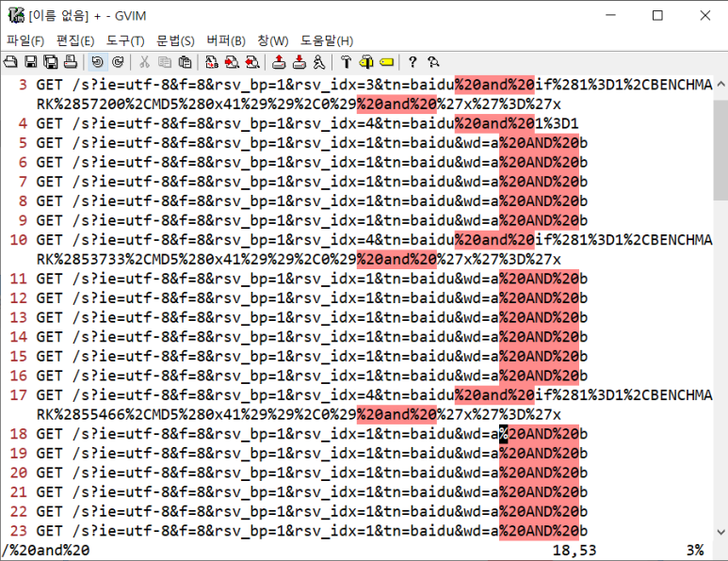Click the text RK%2855466 on wrapped line
Image resolution: width=728 pixels, height=561 pixels.
click(x=80, y=414)
